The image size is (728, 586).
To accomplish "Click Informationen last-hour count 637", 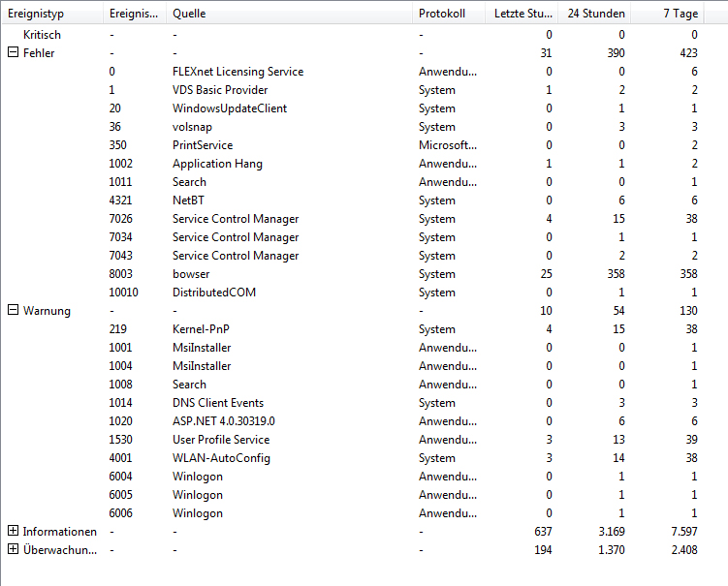I will 543,532.
